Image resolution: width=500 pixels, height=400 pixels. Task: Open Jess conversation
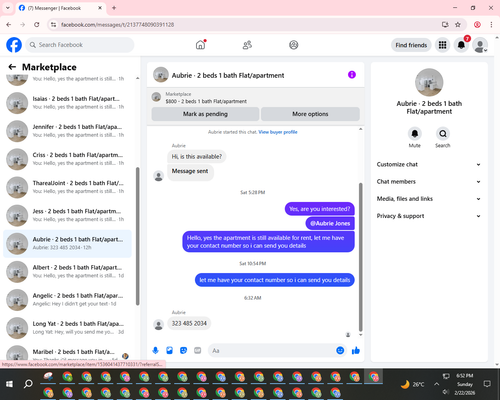(67, 215)
